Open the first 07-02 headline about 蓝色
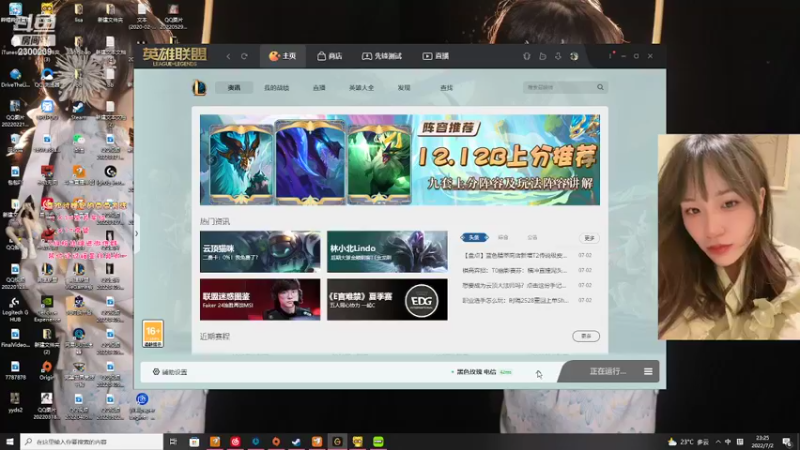800x450 pixels. [x=515, y=255]
